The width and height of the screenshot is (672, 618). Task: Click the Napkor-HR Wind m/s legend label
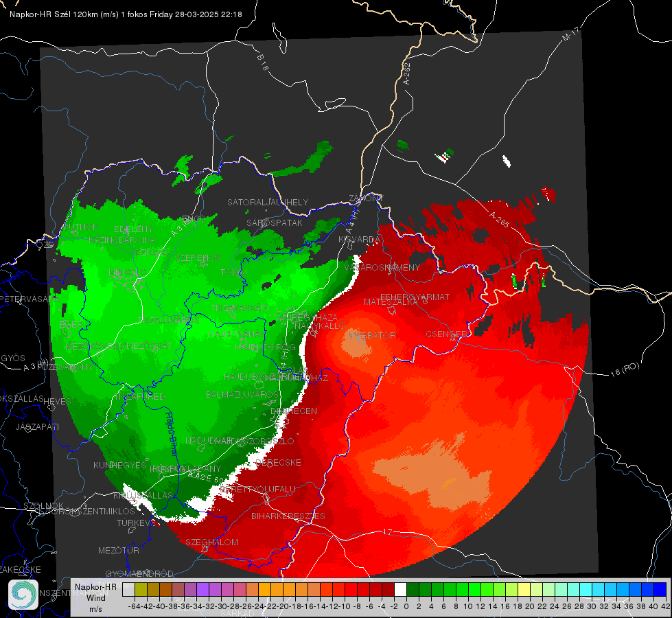(x=95, y=598)
